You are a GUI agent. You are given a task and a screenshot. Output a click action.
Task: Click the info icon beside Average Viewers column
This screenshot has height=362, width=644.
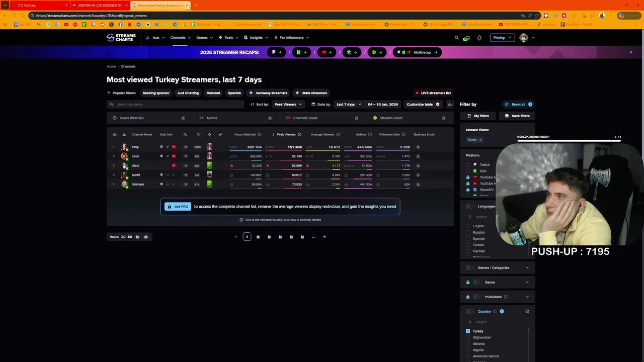[338, 134]
